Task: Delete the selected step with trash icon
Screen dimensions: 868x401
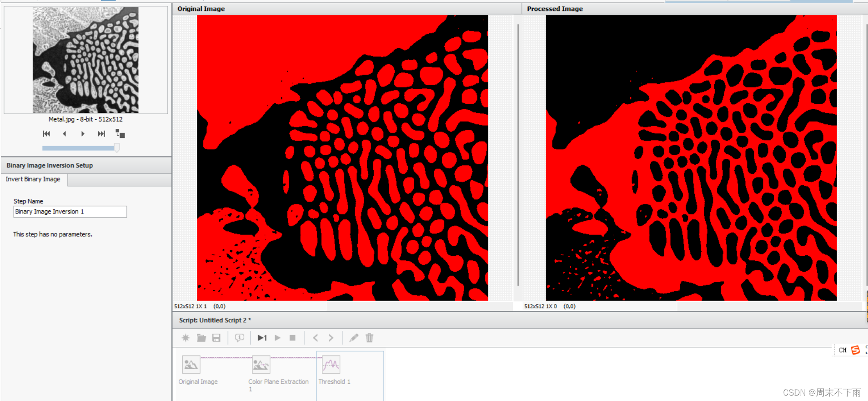Action: [369, 338]
